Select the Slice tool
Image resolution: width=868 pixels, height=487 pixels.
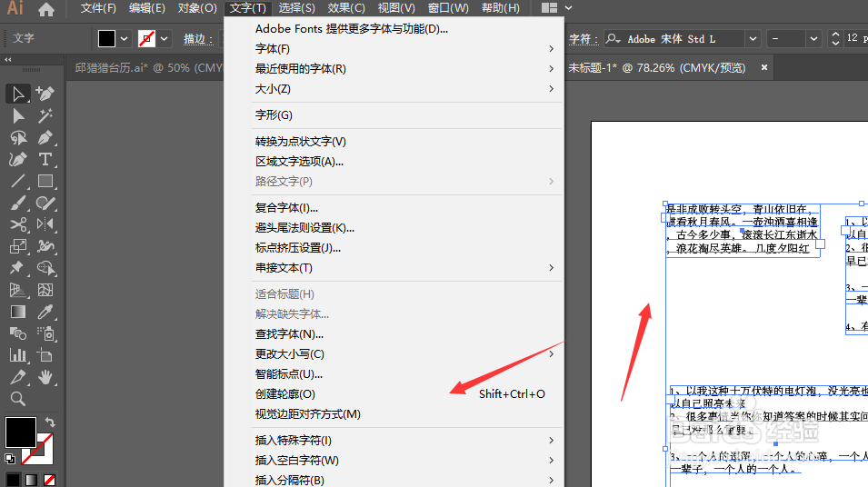(x=17, y=377)
